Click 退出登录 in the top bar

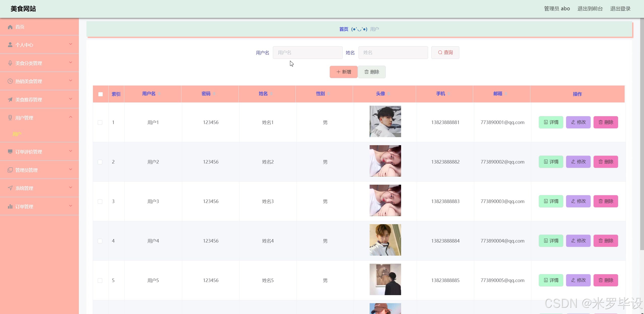[620, 9]
